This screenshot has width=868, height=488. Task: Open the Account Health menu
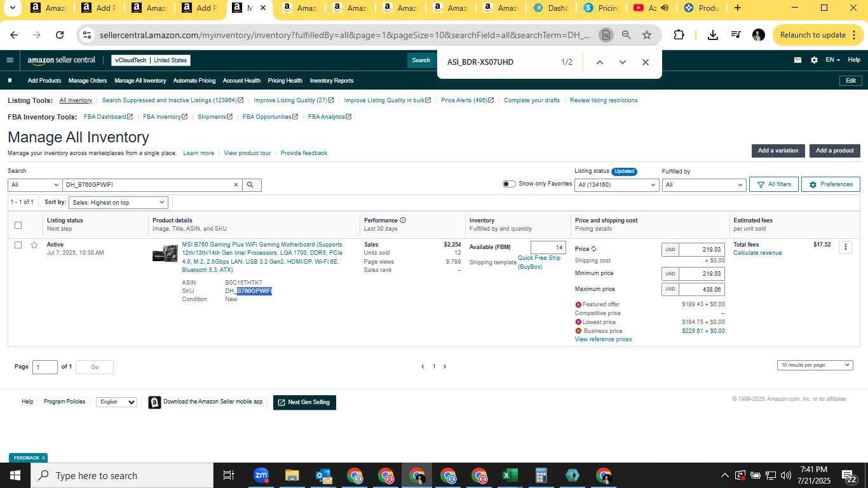coord(241,81)
